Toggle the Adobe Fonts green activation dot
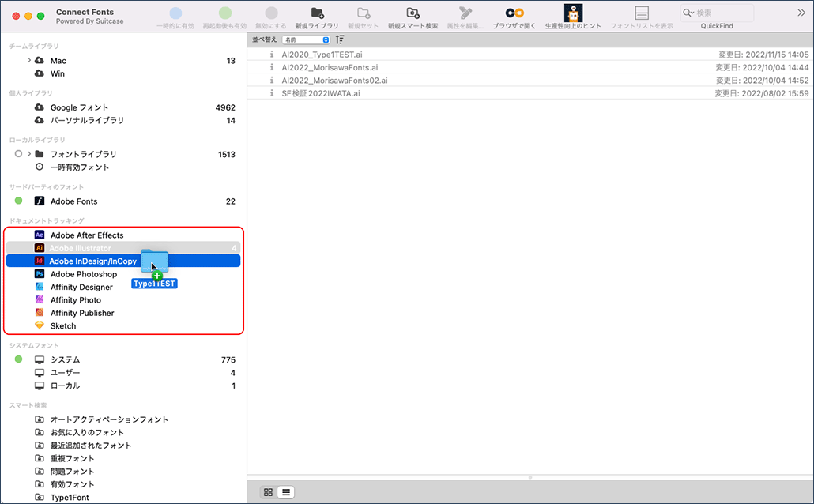The image size is (814, 504). [x=19, y=201]
